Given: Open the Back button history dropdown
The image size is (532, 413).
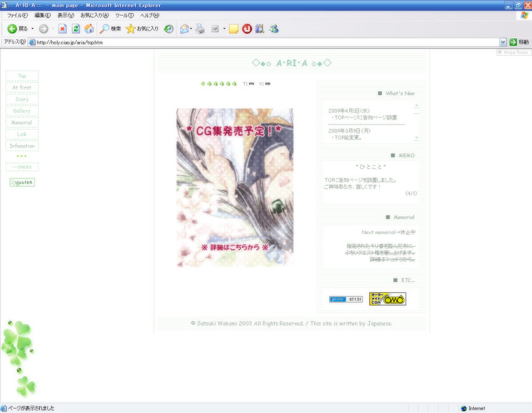Looking at the screenshot, I should [33, 29].
